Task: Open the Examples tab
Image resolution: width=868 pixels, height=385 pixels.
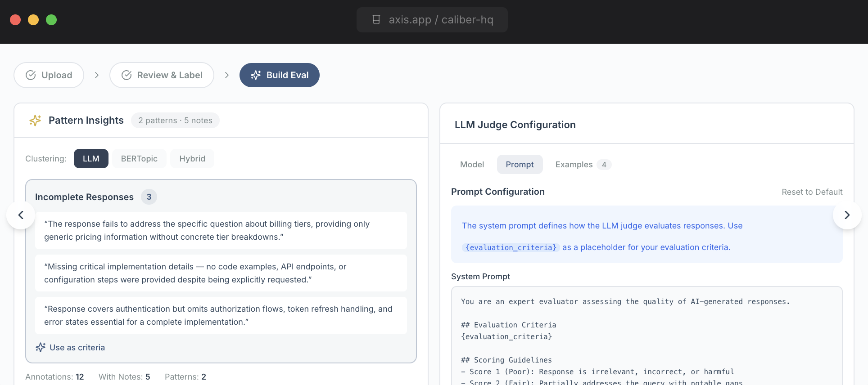Action: pos(583,165)
